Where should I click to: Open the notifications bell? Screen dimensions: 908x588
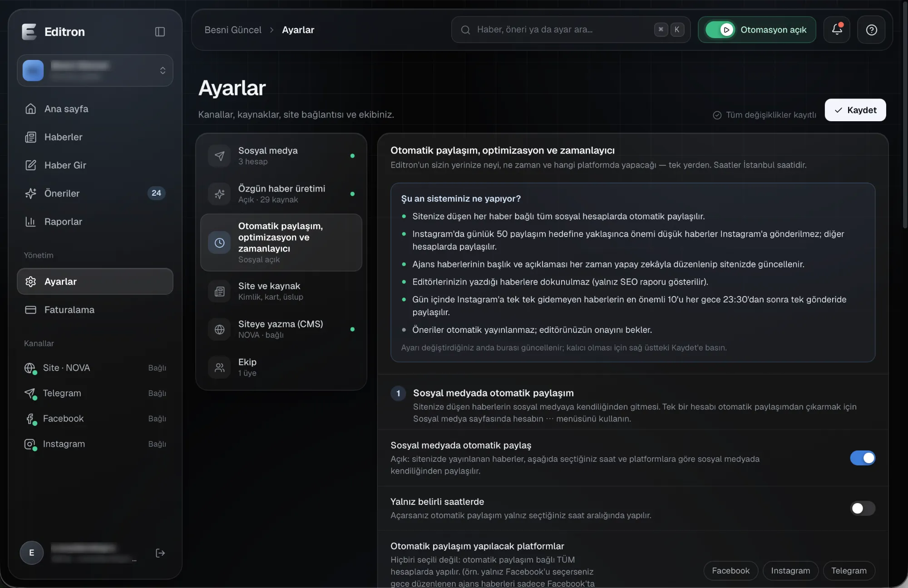pos(837,30)
